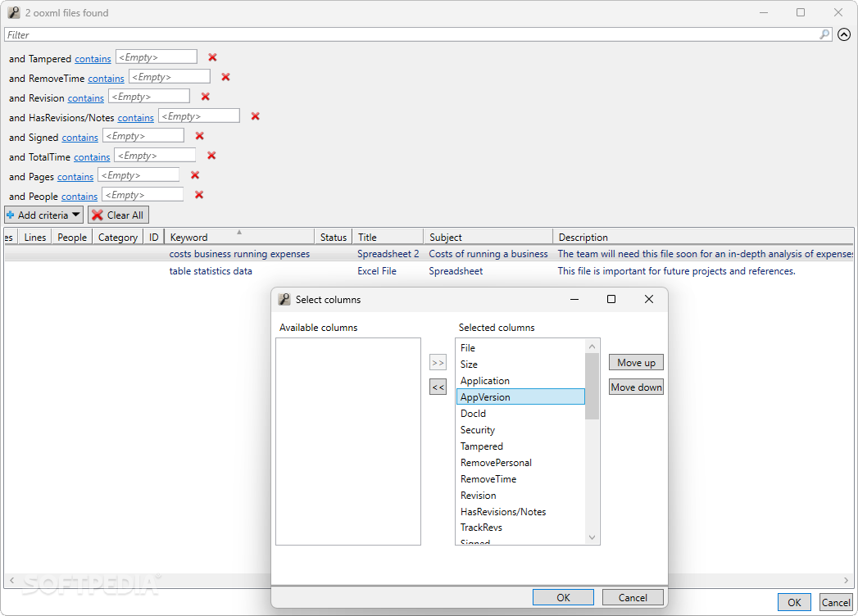Change Tampered operator 'contains' link
Screen dimensions: 858x616
(x=93, y=58)
